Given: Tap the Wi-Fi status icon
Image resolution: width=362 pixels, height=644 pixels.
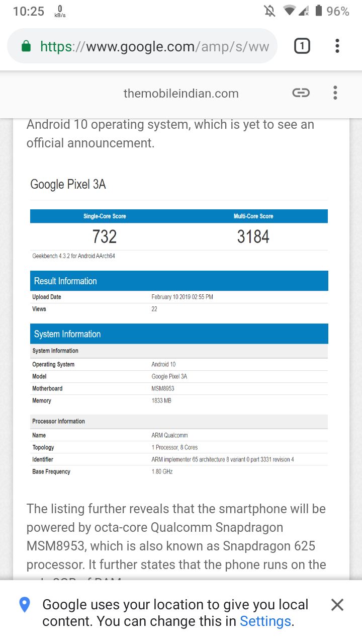Looking at the screenshot, I should coord(289,11).
